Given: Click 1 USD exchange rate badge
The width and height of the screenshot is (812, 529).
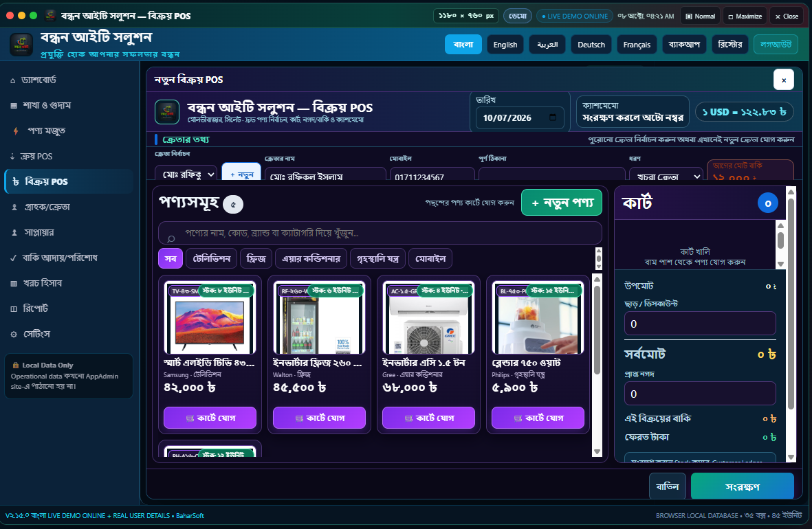Looking at the screenshot, I should point(744,112).
